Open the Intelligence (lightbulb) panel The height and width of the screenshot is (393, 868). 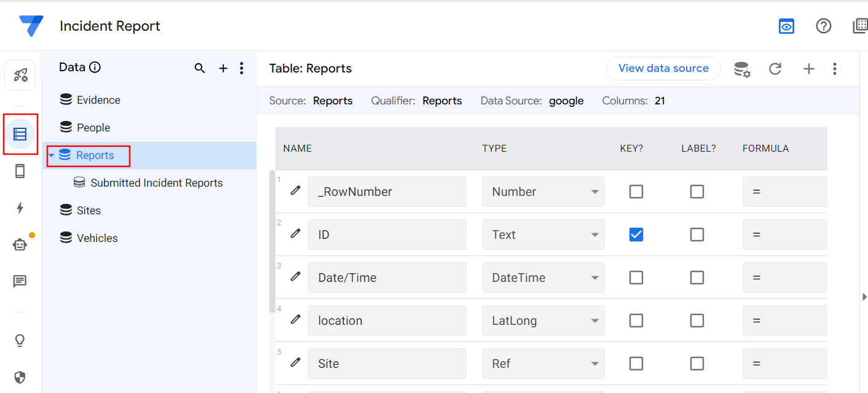tap(20, 340)
